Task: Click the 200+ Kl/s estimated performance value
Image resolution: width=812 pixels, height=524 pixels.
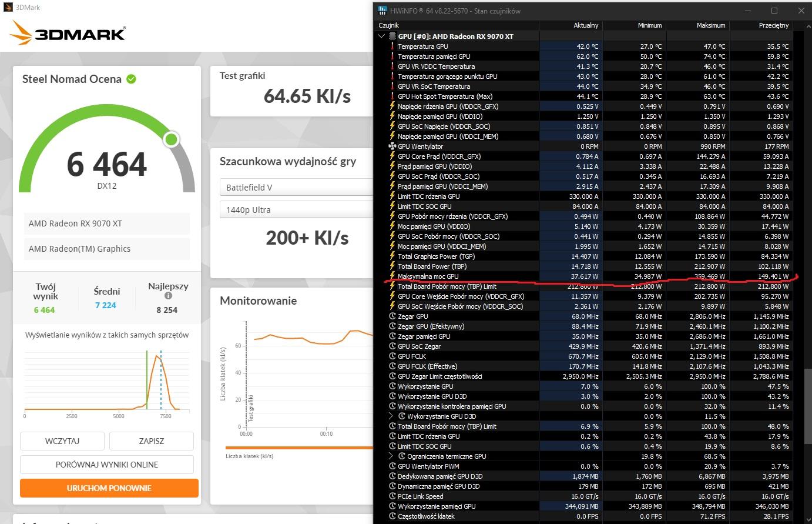Action: pos(307,238)
